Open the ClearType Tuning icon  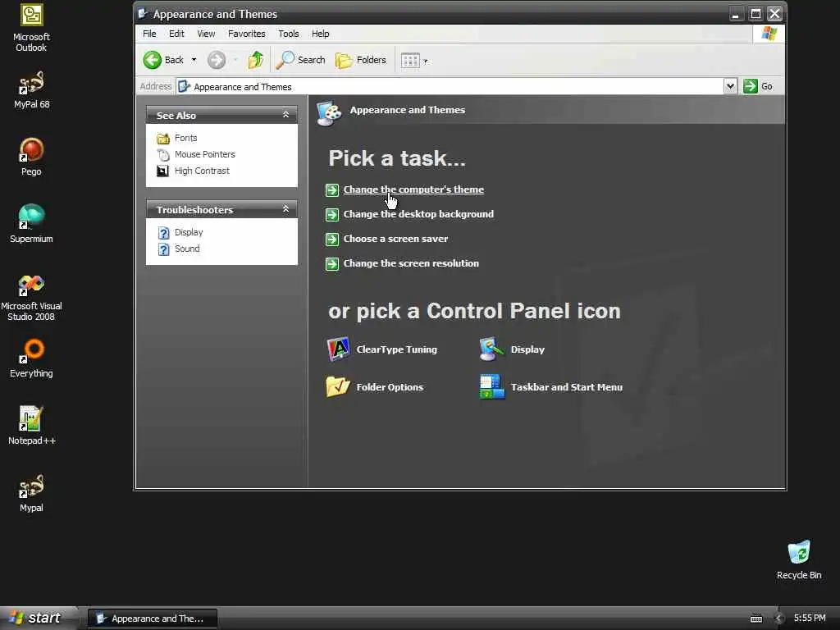click(x=339, y=349)
